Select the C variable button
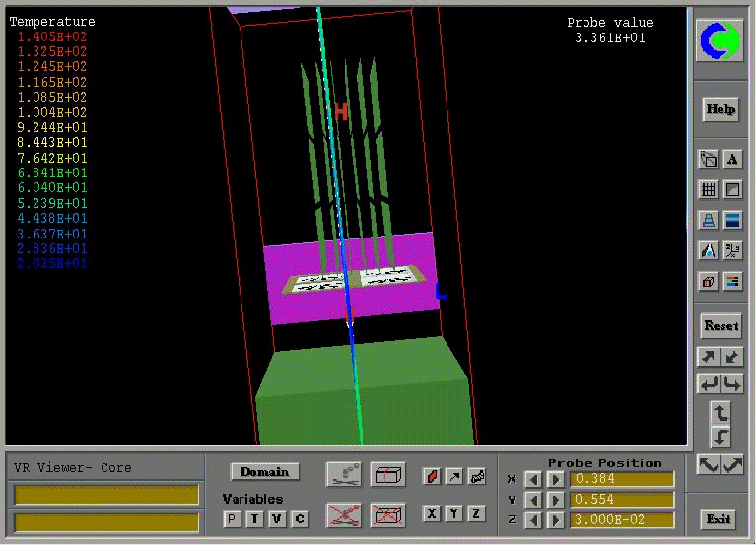 tap(300, 517)
